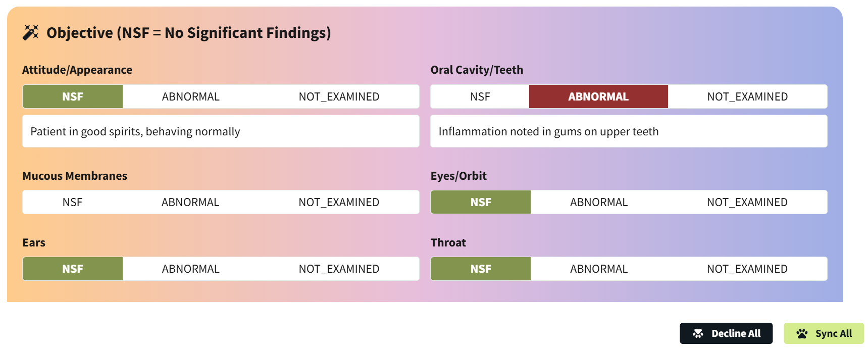Click the crossed paw icon on Decline All

698,333
